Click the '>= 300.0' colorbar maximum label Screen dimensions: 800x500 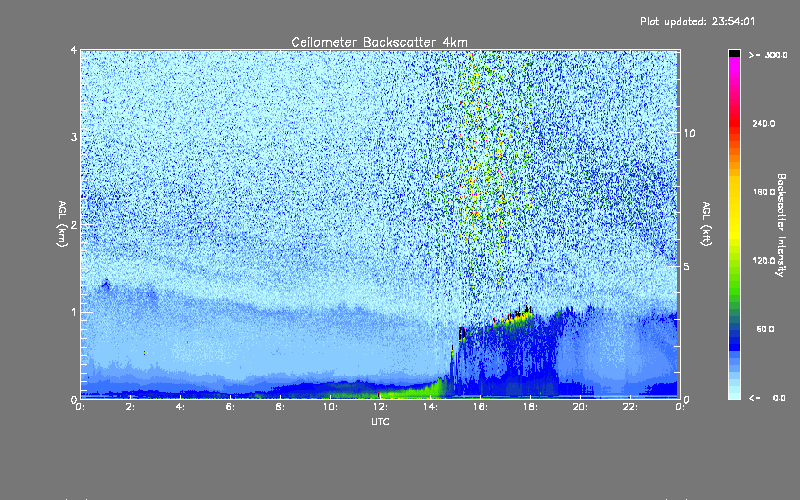point(768,55)
